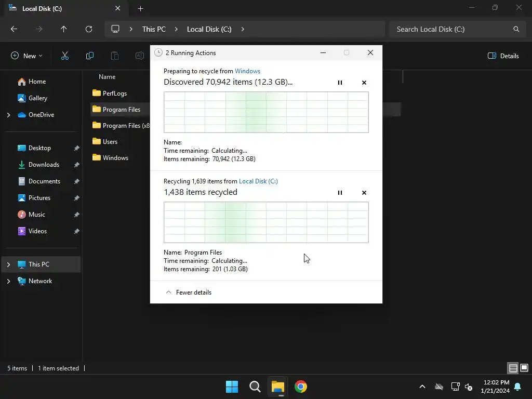The height and width of the screenshot is (399, 532).
Task: Switch to large thumbnails view
Action: [524, 368]
